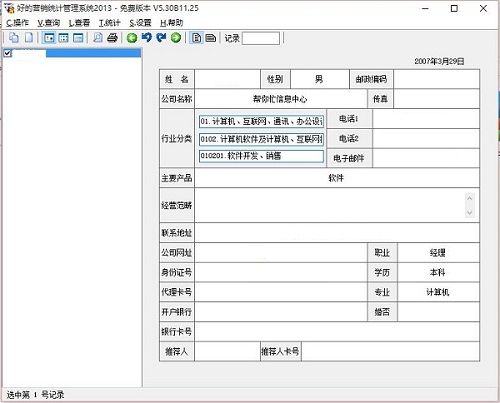Uncheck the selected record checkbox in list

pos(8,53)
